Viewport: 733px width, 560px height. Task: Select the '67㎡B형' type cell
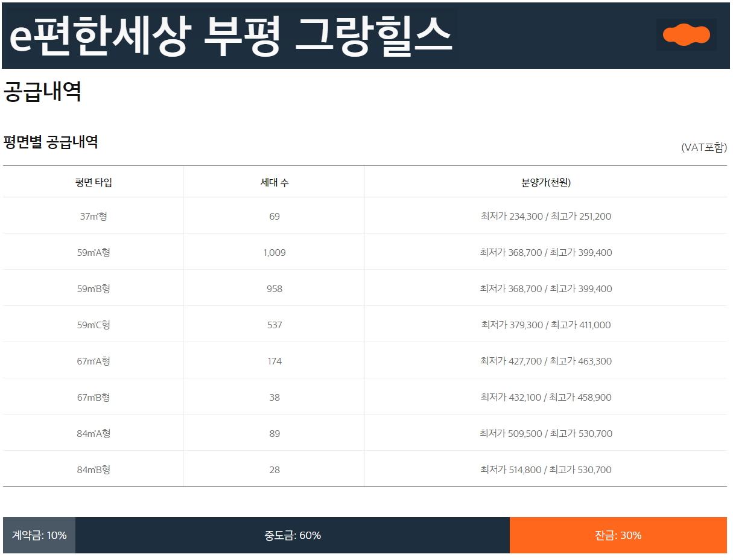[94, 397]
